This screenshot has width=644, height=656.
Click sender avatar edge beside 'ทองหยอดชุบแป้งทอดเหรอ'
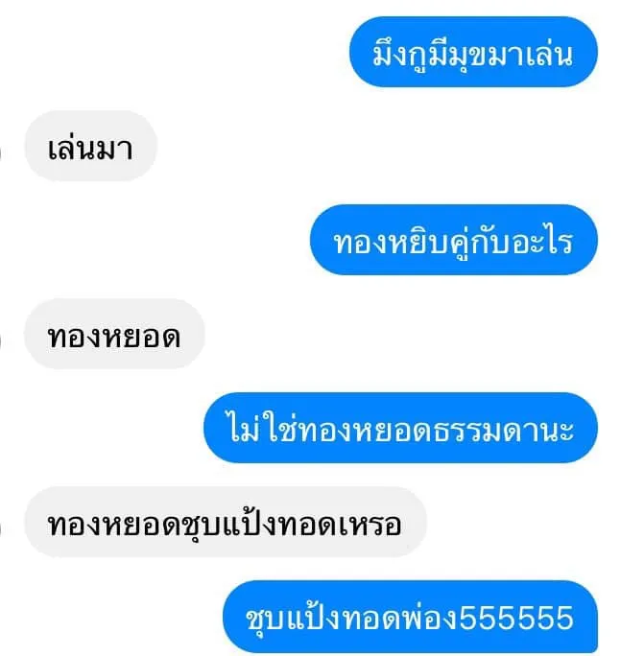coord(1,529)
